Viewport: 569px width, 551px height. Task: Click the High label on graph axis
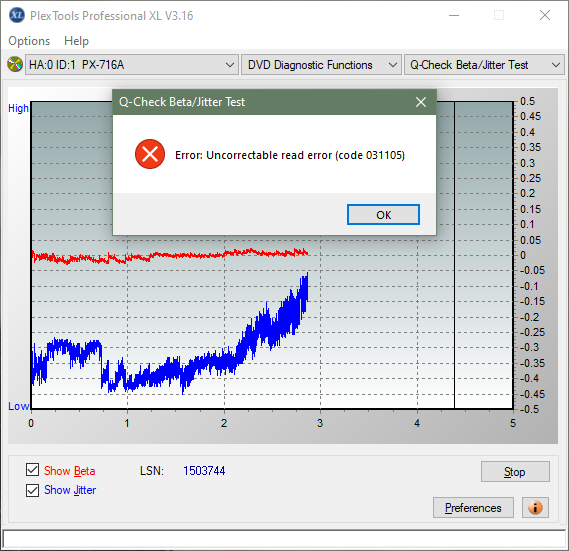(18, 108)
